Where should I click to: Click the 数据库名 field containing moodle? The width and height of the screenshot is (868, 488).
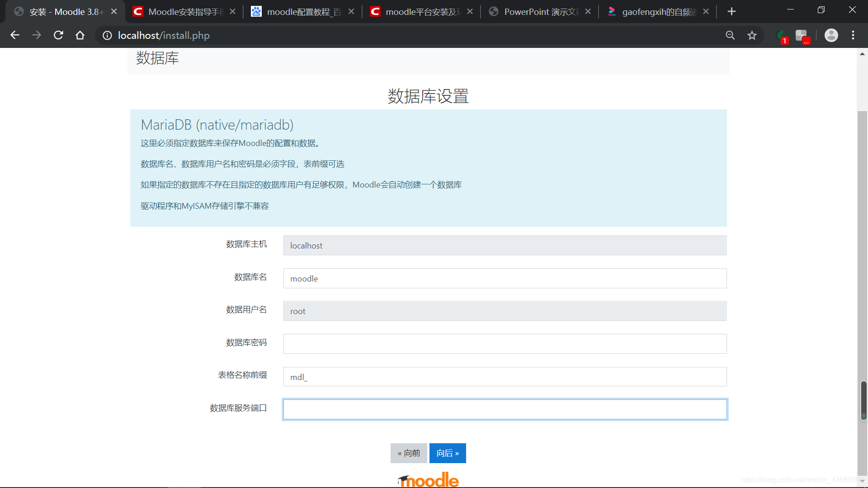tap(505, 278)
